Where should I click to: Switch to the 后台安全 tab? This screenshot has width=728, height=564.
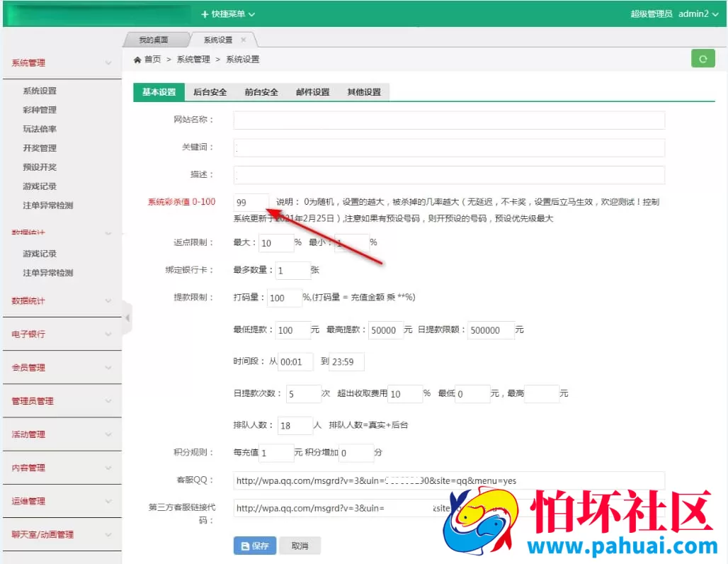(210, 92)
